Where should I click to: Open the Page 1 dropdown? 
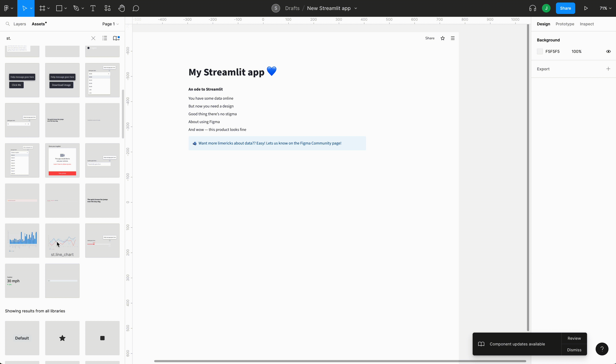[110, 24]
